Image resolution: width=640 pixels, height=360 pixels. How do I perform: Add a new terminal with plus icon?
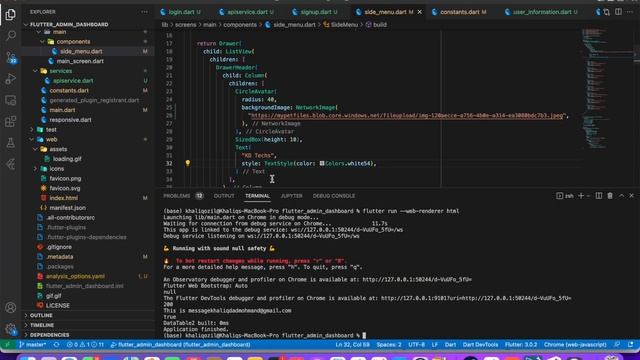coord(581,196)
